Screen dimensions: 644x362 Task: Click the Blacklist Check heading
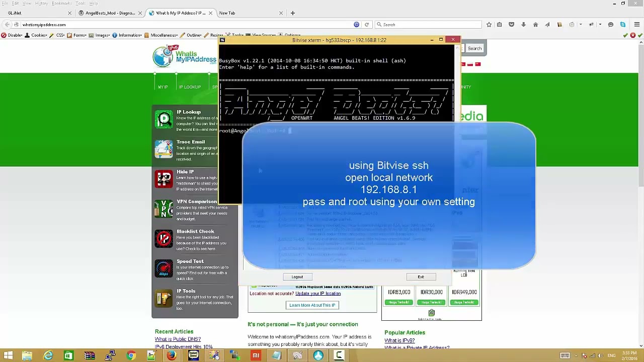pos(195,231)
